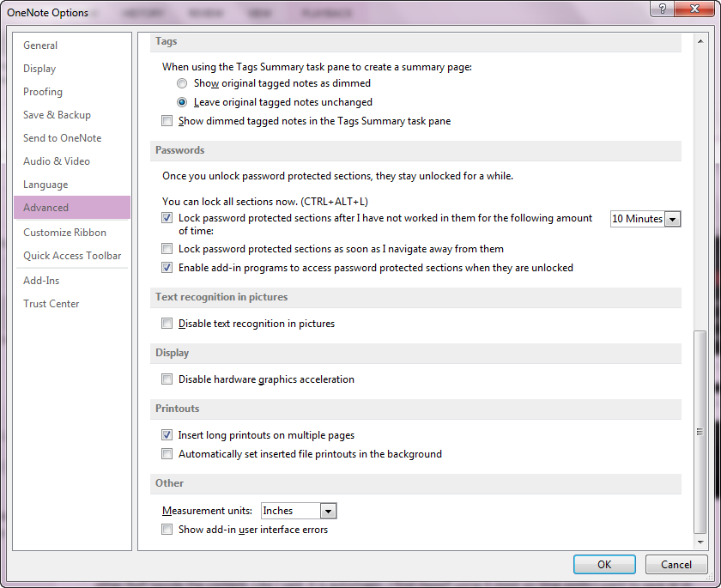
Task: Click the Printouts section heading
Action: click(x=177, y=409)
